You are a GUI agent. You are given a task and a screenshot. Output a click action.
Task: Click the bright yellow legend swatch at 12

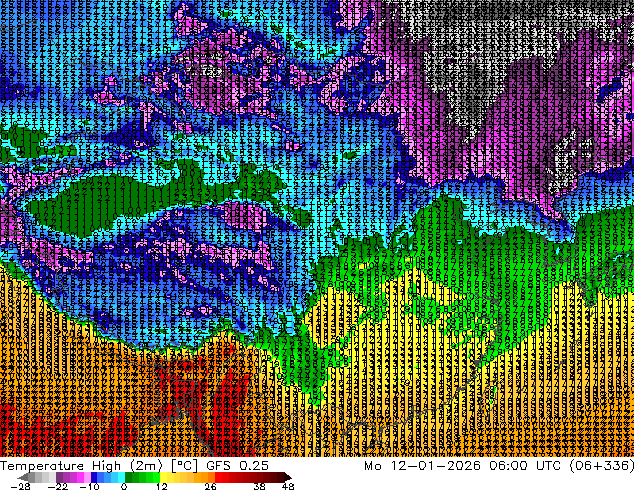(163, 477)
